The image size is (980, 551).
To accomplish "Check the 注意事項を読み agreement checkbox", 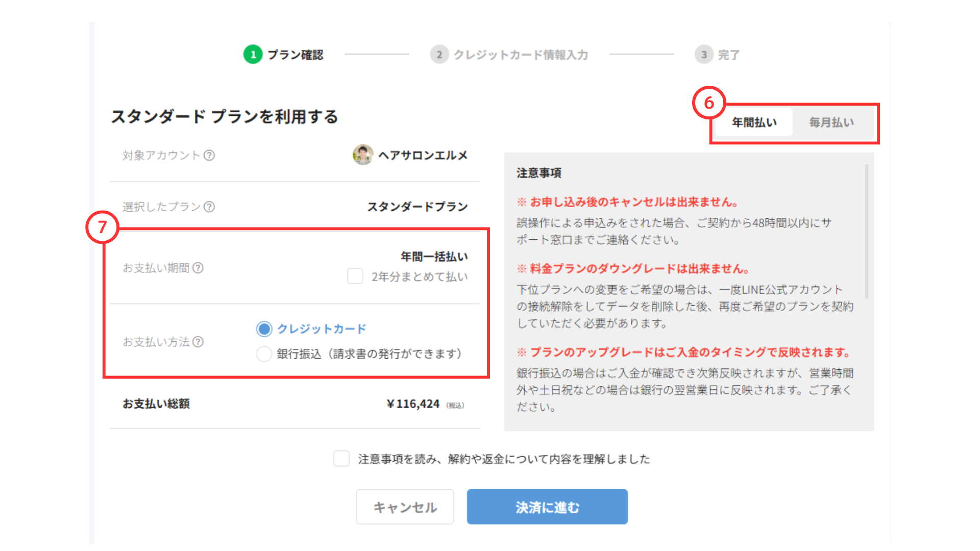I will (x=341, y=459).
